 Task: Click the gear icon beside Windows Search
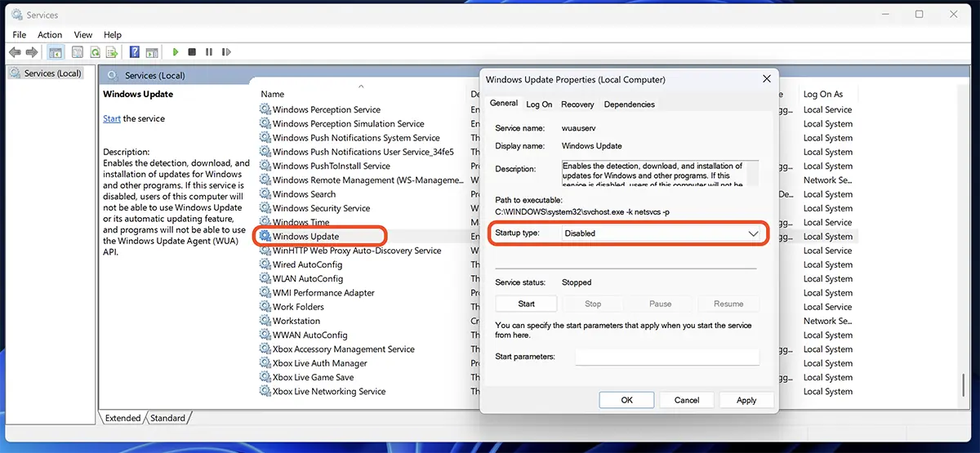[265, 194]
